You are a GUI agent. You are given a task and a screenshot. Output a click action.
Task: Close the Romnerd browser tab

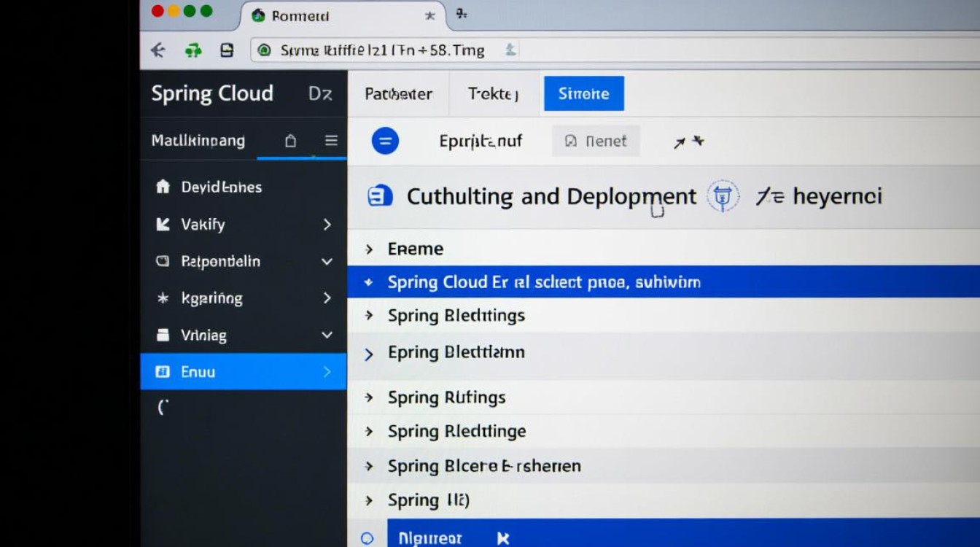(x=429, y=15)
